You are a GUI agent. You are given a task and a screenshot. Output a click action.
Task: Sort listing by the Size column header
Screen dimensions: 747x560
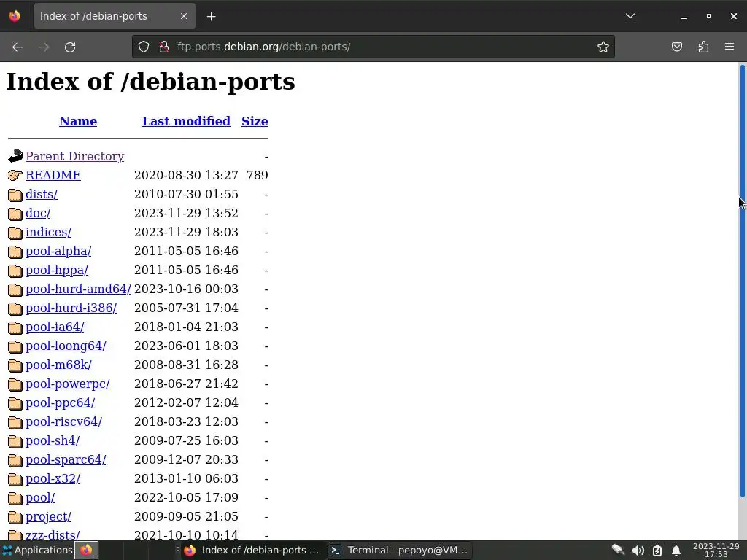(x=255, y=121)
